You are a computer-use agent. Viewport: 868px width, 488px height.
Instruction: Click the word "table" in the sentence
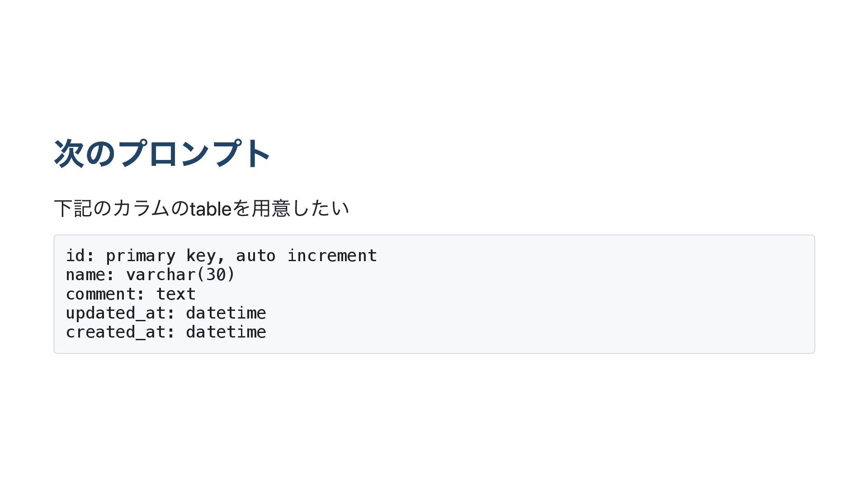211,209
